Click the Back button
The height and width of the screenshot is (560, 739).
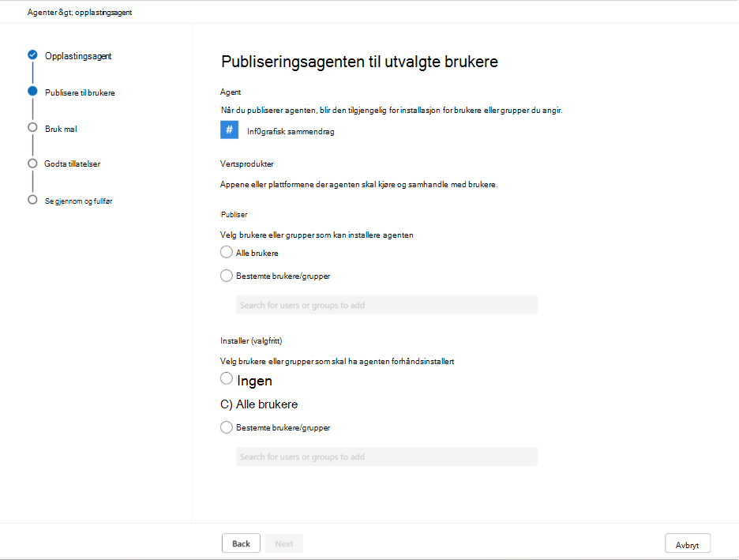pos(241,543)
